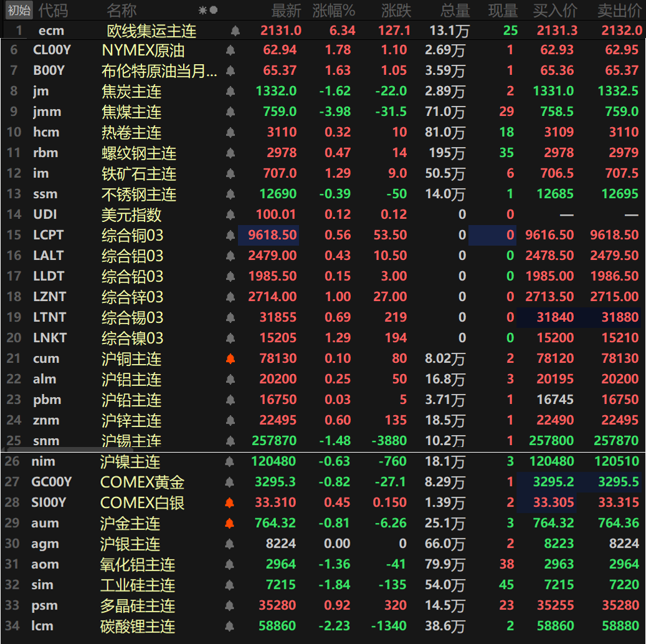Image resolution: width=646 pixels, height=644 pixels.
Task: Click the alert bell for 欧线集运主连
Action: coord(235,31)
